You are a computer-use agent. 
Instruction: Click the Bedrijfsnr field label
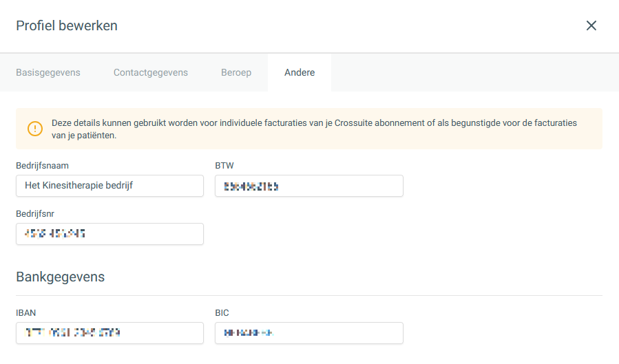click(x=35, y=214)
